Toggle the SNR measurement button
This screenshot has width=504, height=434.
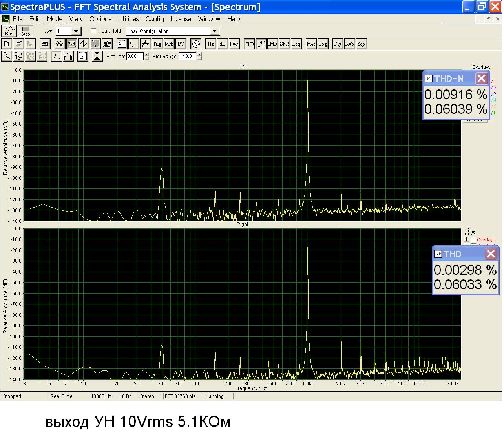pos(284,44)
